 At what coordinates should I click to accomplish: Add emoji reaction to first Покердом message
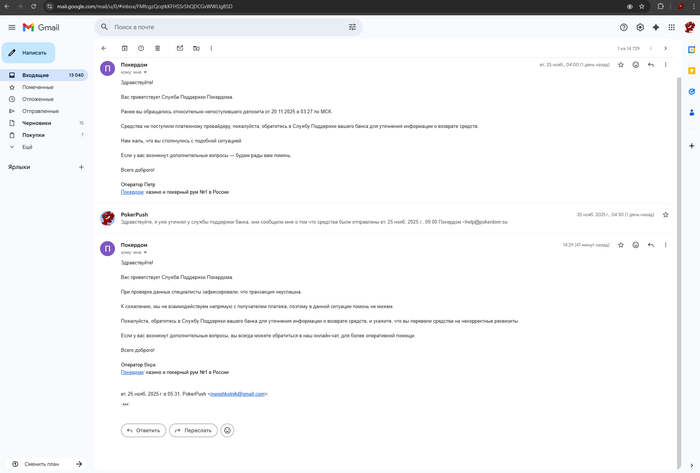636,65
